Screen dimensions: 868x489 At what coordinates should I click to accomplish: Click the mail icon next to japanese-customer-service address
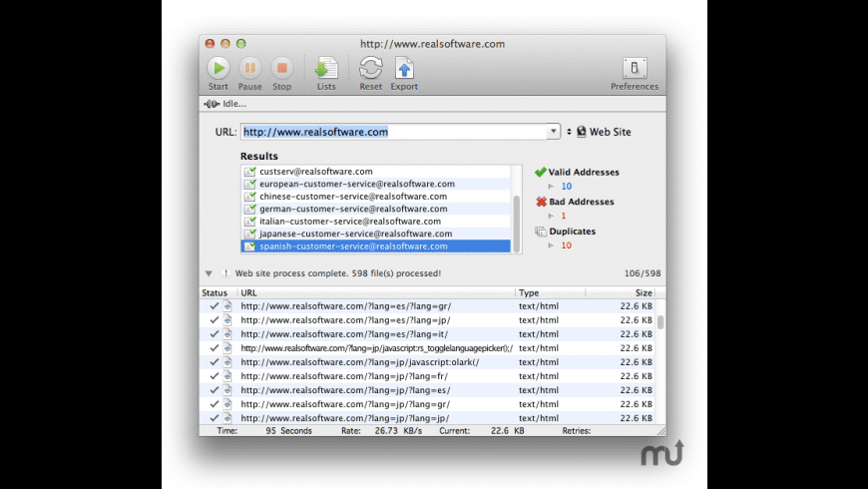click(x=250, y=234)
